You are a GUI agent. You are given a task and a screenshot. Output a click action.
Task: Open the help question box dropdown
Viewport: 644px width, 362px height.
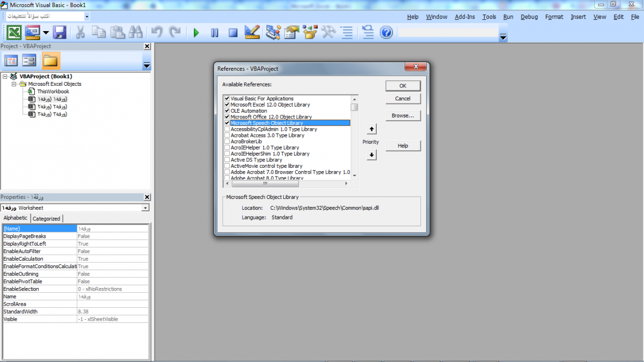point(87,17)
